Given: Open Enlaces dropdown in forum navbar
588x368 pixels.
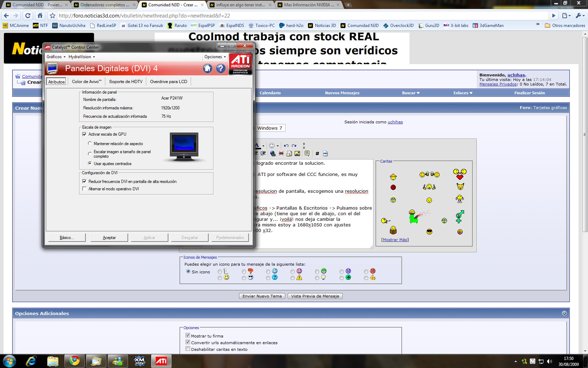Looking at the screenshot, I should click(463, 93).
